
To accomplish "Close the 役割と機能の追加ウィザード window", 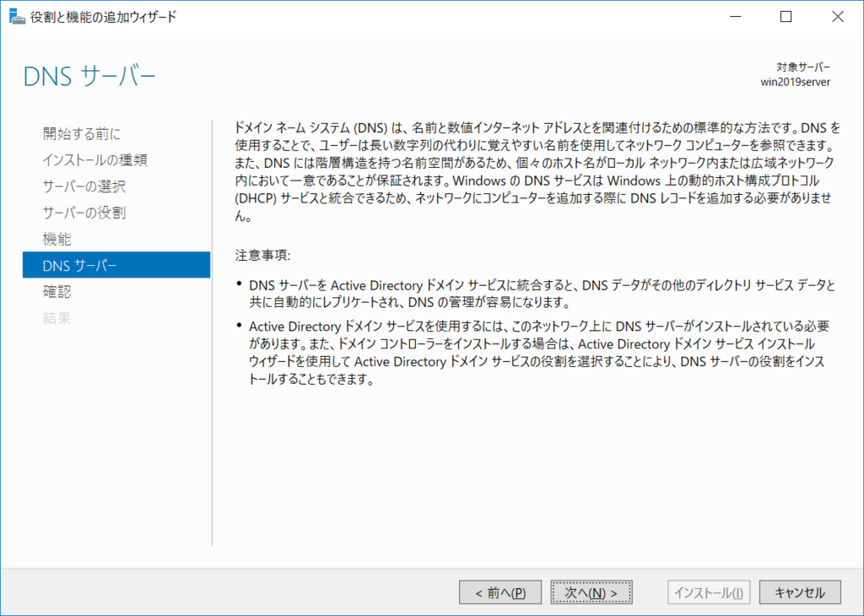I will 838,17.
